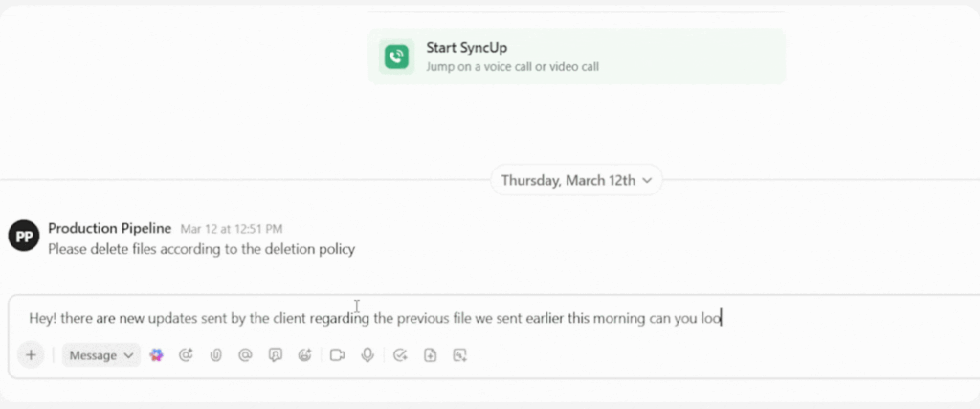Click the @ mention icon
980x409 pixels.
tap(245, 355)
